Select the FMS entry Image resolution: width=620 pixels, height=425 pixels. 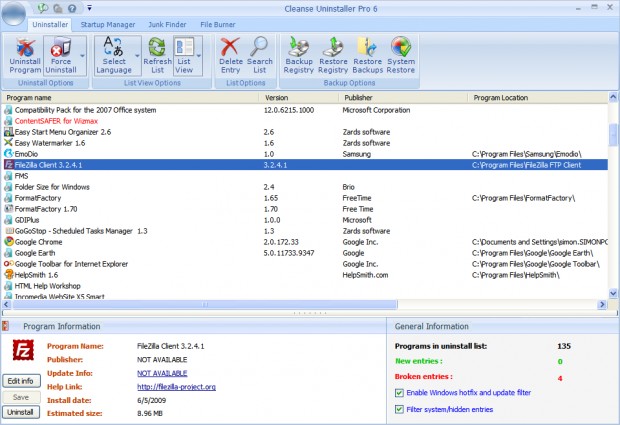[x=21, y=176]
